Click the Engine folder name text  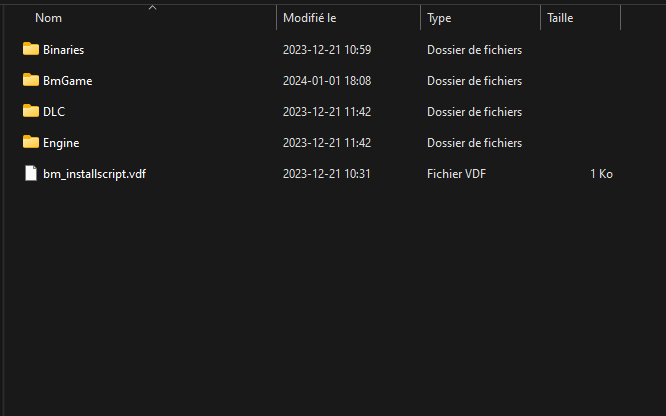61,142
